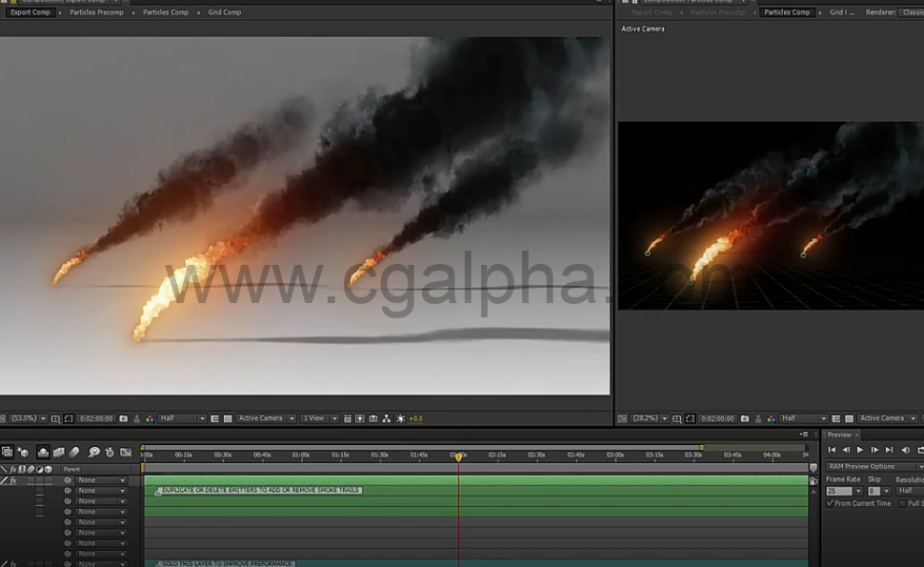Image resolution: width=924 pixels, height=567 pixels.
Task: Toggle the From Current Time checkbox
Action: pyautogui.click(x=830, y=503)
